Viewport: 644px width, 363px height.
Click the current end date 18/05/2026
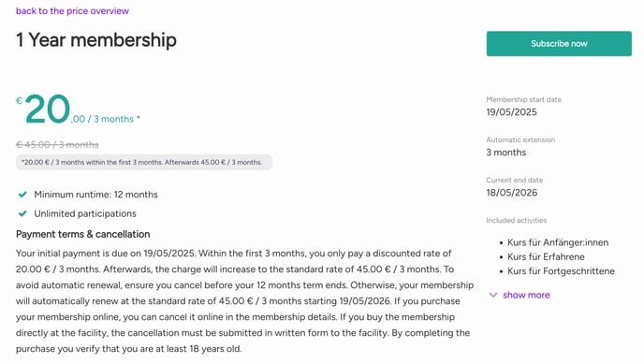click(512, 193)
